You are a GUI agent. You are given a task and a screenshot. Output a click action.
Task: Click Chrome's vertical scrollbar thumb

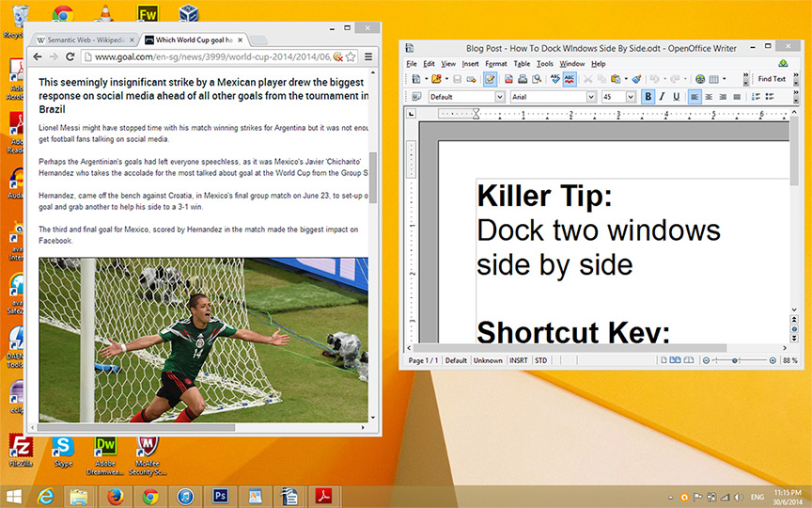tap(372, 177)
